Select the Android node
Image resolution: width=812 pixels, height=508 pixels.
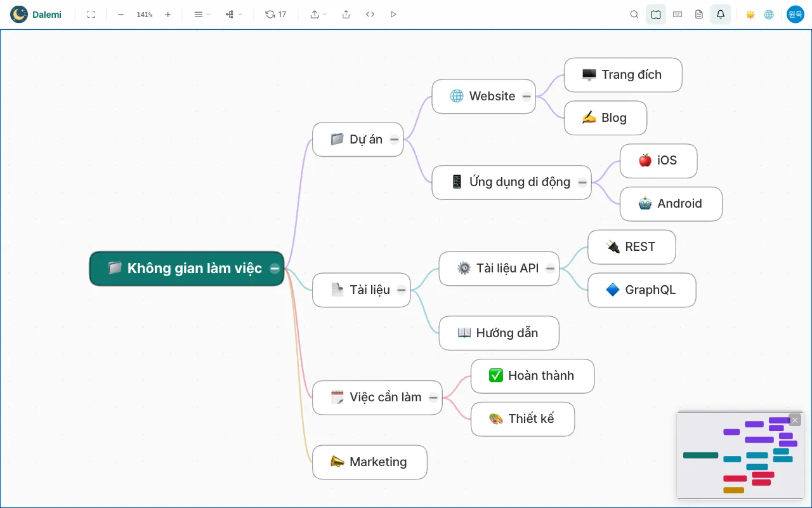pyautogui.click(x=671, y=204)
